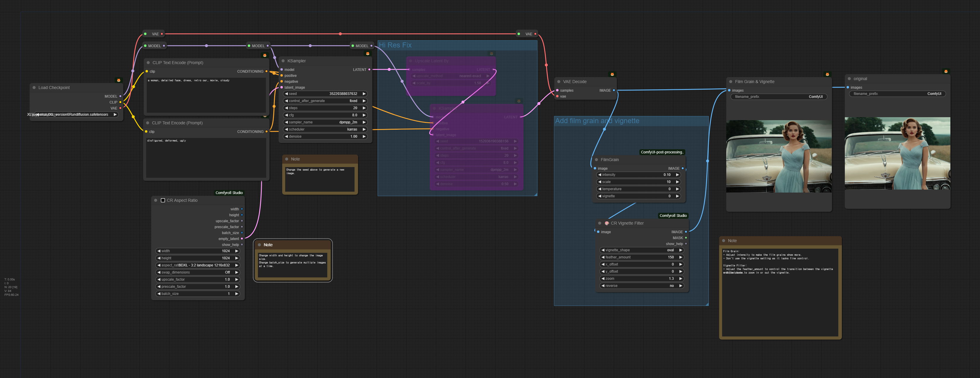The width and height of the screenshot is (980, 378).
Task: Collapse the FilmGrain node using its title dot
Action: pyautogui.click(x=596, y=160)
